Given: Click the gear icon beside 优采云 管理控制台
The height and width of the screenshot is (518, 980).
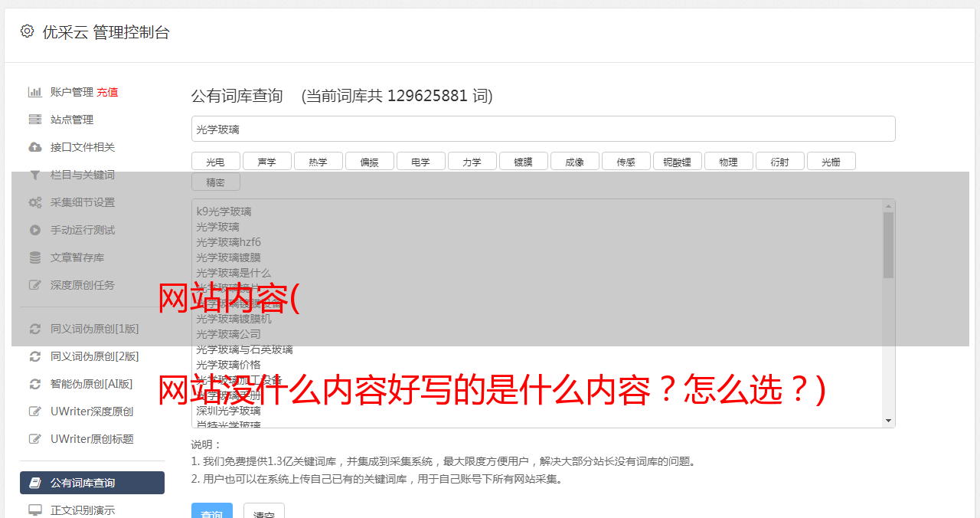Looking at the screenshot, I should (28, 31).
